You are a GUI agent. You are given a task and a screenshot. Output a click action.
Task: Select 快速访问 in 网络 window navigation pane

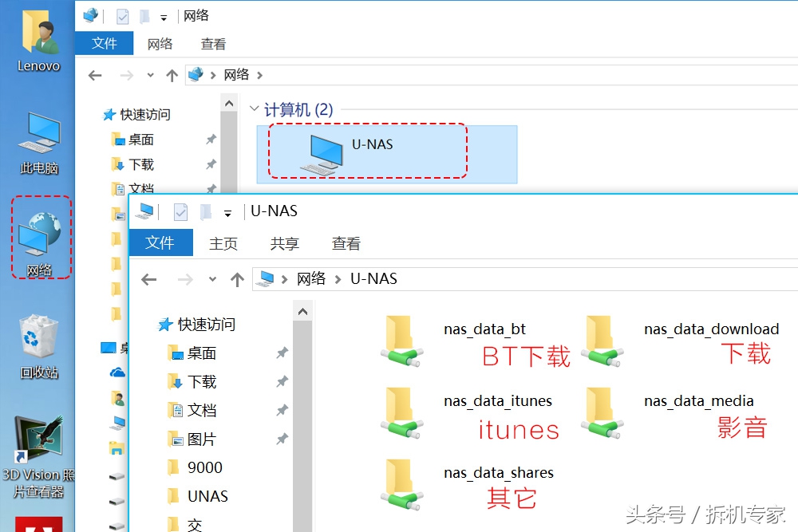click(136, 114)
